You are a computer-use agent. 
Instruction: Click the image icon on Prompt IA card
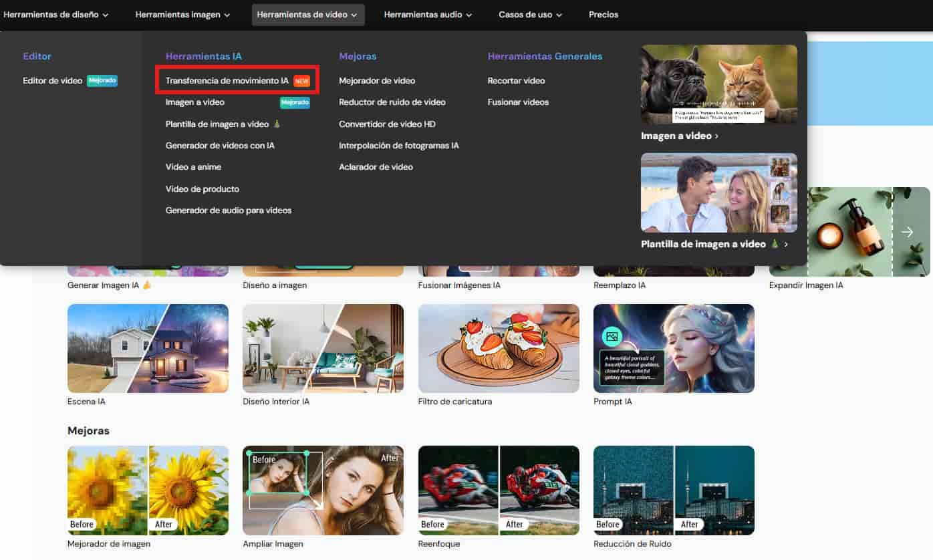coord(612,337)
